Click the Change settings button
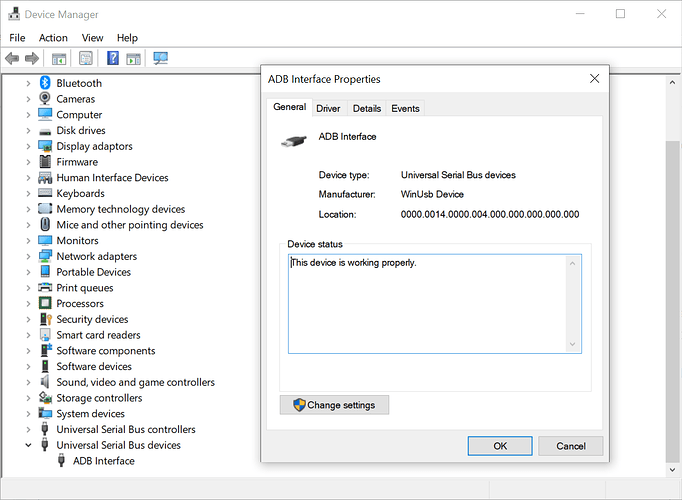The image size is (682, 500). point(334,405)
